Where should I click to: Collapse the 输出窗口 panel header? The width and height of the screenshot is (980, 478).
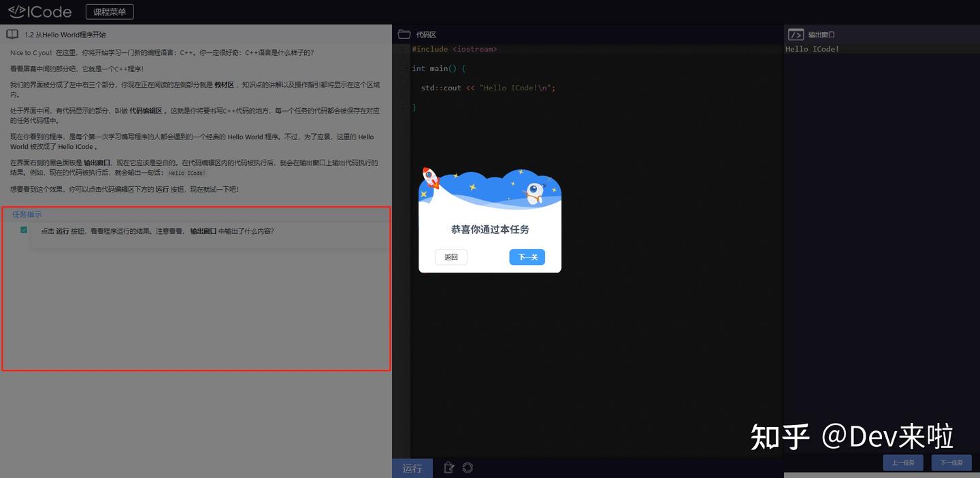pyautogui.click(x=819, y=34)
